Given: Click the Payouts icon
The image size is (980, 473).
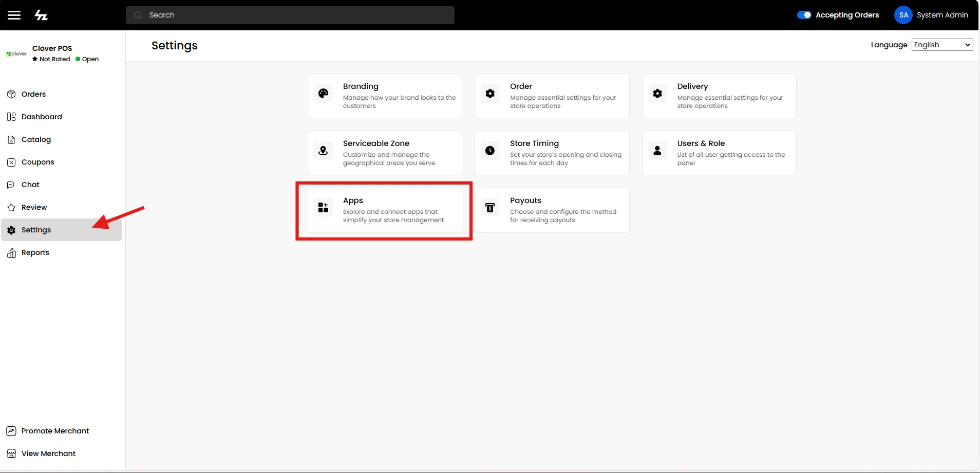Looking at the screenshot, I should [490, 207].
